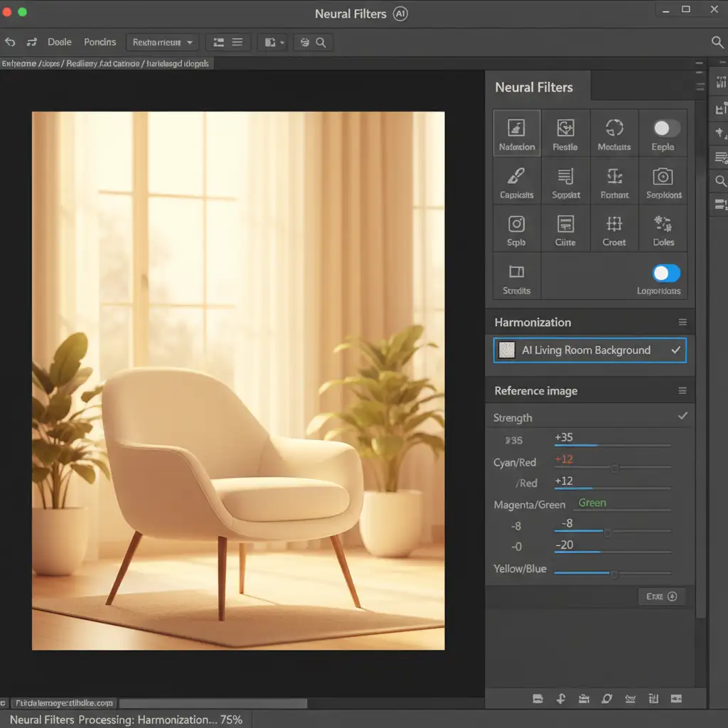Expand the AI Living Room Background selector
728x728 pixels.
click(x=590, y=350)
